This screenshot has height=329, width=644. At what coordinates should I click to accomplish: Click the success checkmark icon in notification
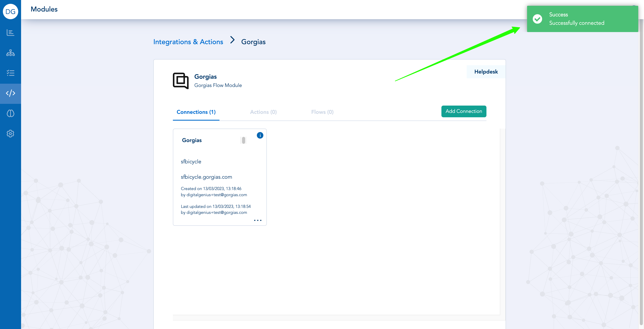537,19
